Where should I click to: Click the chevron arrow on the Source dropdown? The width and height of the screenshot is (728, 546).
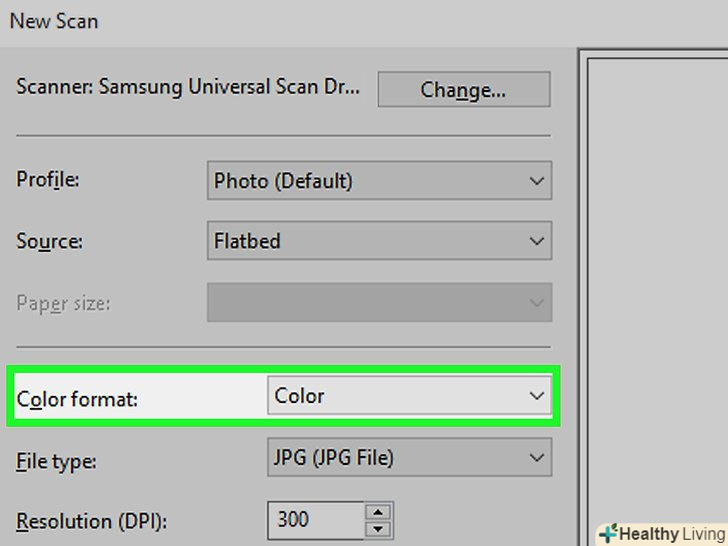537,241
